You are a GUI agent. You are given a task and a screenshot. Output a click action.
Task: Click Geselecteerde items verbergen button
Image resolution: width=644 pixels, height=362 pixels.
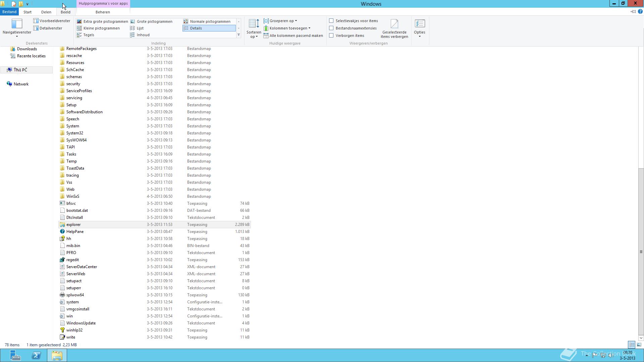click(394, 28)
